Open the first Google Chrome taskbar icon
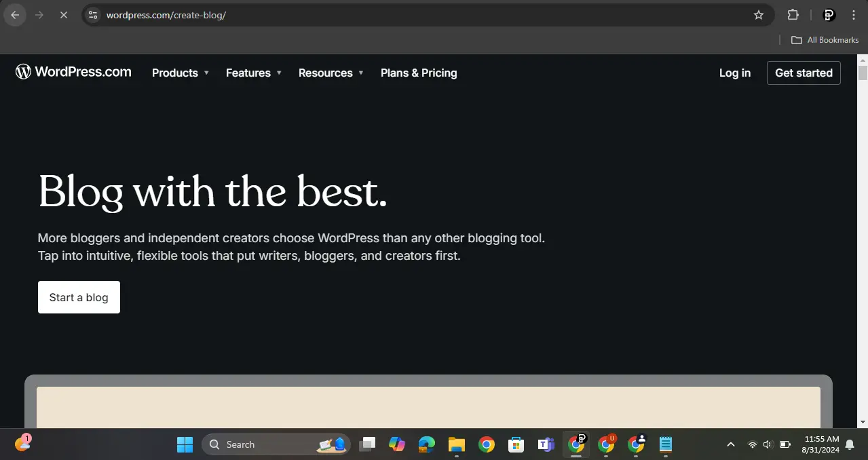This screenshot has height=460, width=868. [487, 444]
